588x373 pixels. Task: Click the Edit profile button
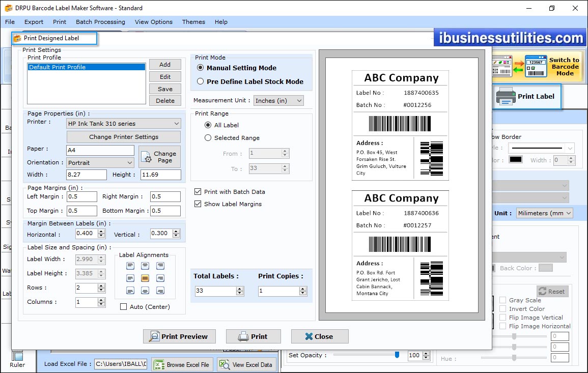pyautogui.click(x=165, y=76)
